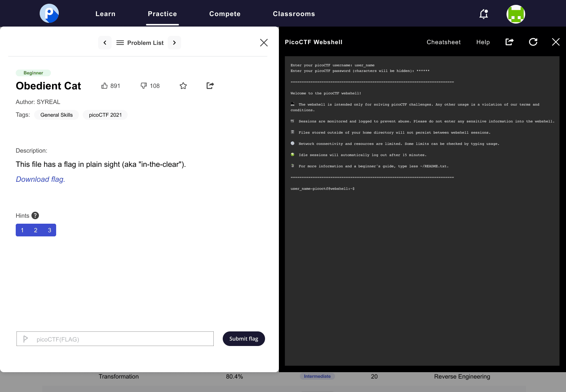
Task: Share the Obedient Cat challenge icon
Action: (210, 86)
